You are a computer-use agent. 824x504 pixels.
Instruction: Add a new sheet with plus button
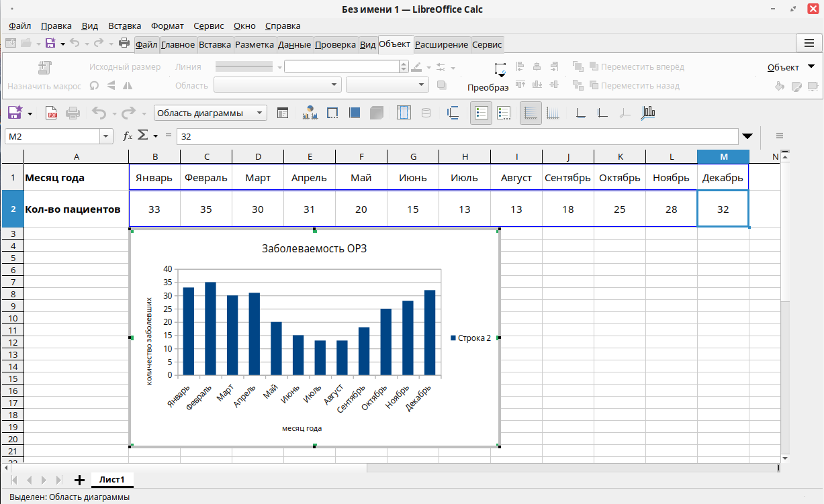(79, 480)
